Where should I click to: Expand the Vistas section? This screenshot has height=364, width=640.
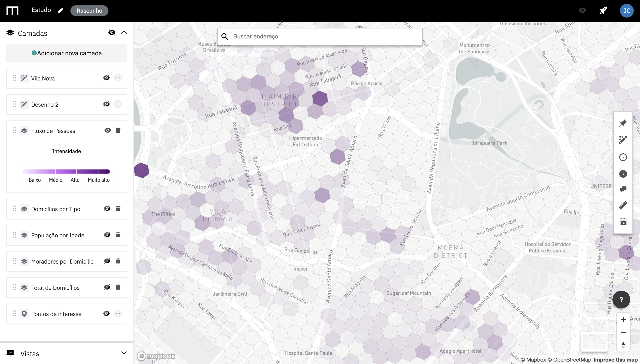[124, 353]
